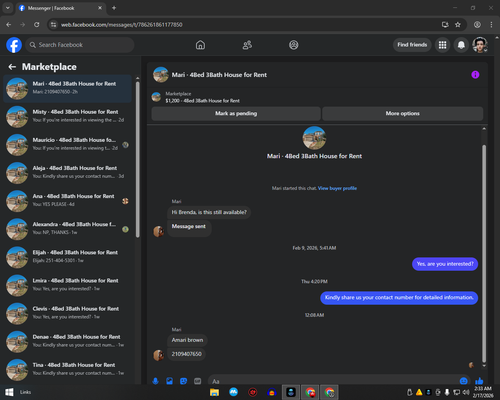Open the tab search dropdown arrow
Screen dimensions: 500x400
tap(7, 8)
